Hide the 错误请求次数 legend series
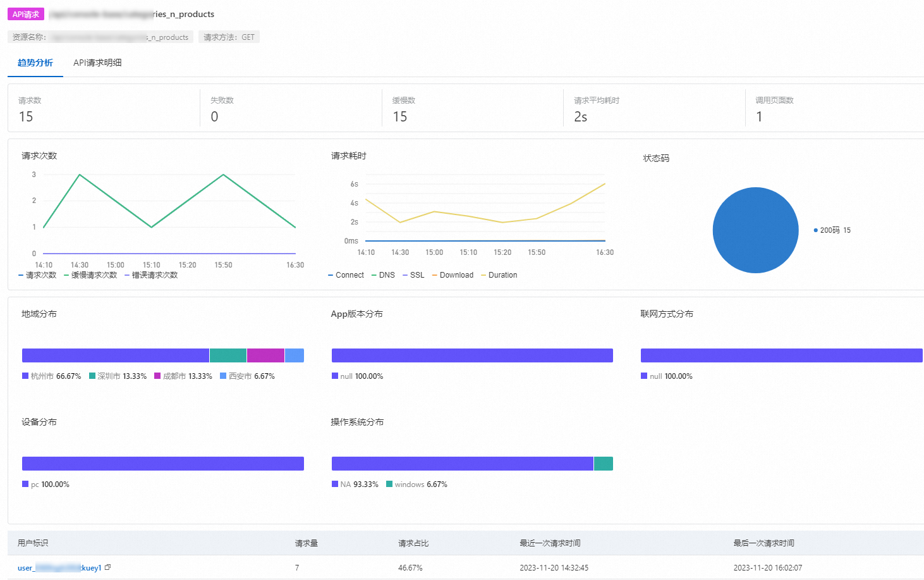The width and height of the screenshot is (924, 580). (x=152, y=275)
